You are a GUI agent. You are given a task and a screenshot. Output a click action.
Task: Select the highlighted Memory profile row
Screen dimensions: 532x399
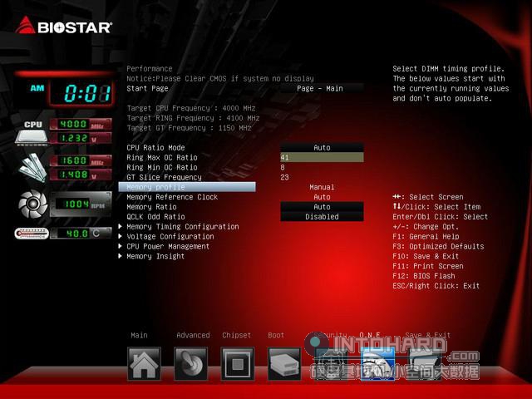(x=187, y=187)
